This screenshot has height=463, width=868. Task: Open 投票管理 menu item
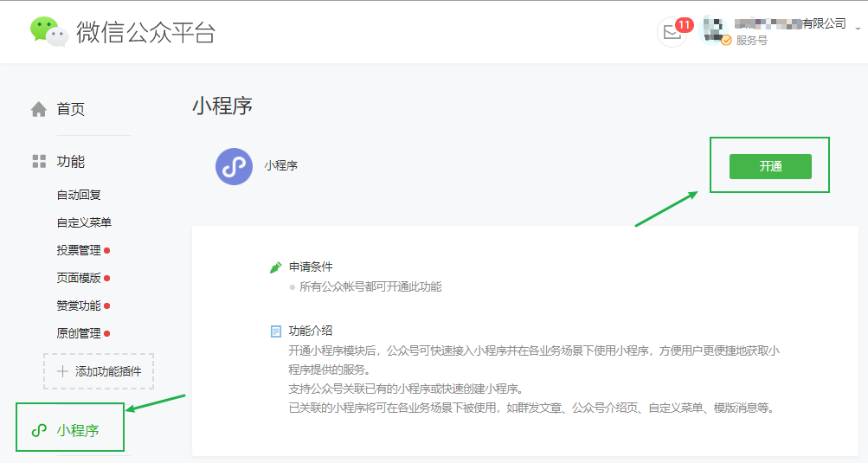pyautogui.click(x=79, y=250)
